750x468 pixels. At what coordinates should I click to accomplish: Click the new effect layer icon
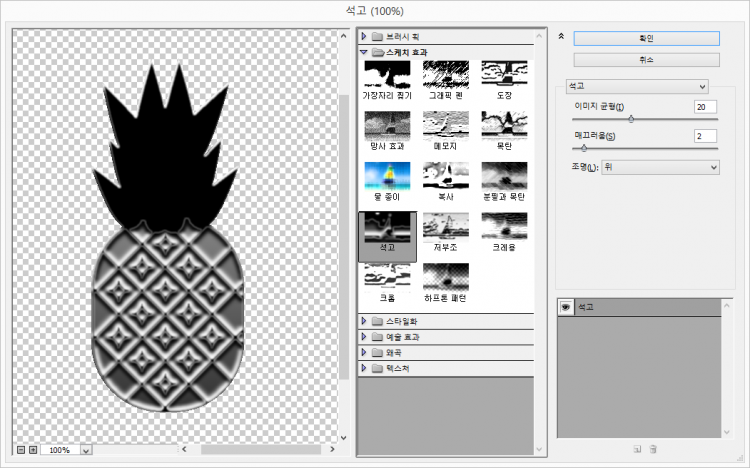636,449
